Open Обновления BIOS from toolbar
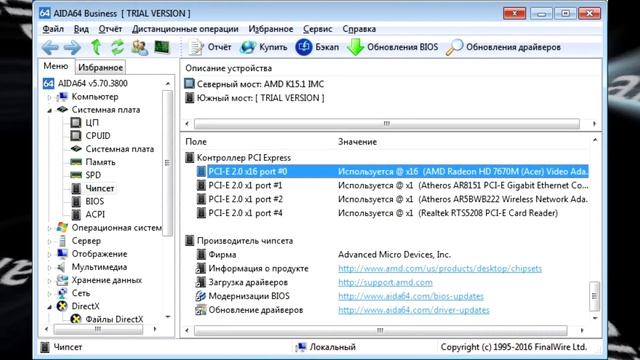Image resolution: width=640 pixels, height=360 pixels. pos(393,47)
